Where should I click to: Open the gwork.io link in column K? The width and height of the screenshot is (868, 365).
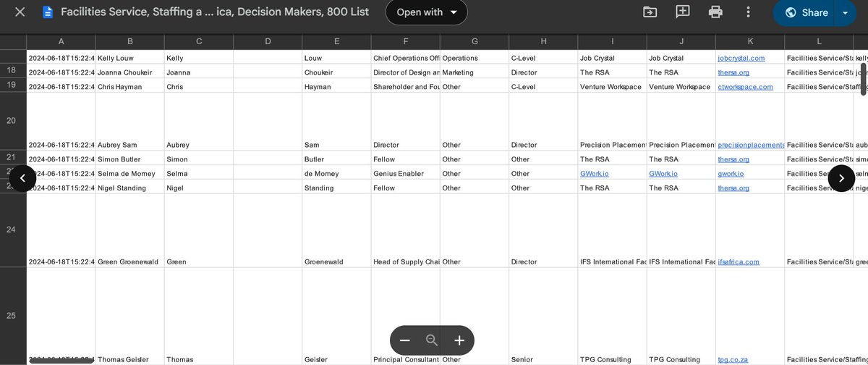[x=731, y=174]
